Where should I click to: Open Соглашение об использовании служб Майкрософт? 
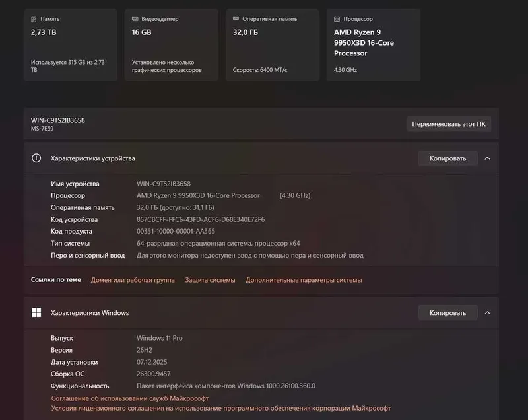(130, 398)
